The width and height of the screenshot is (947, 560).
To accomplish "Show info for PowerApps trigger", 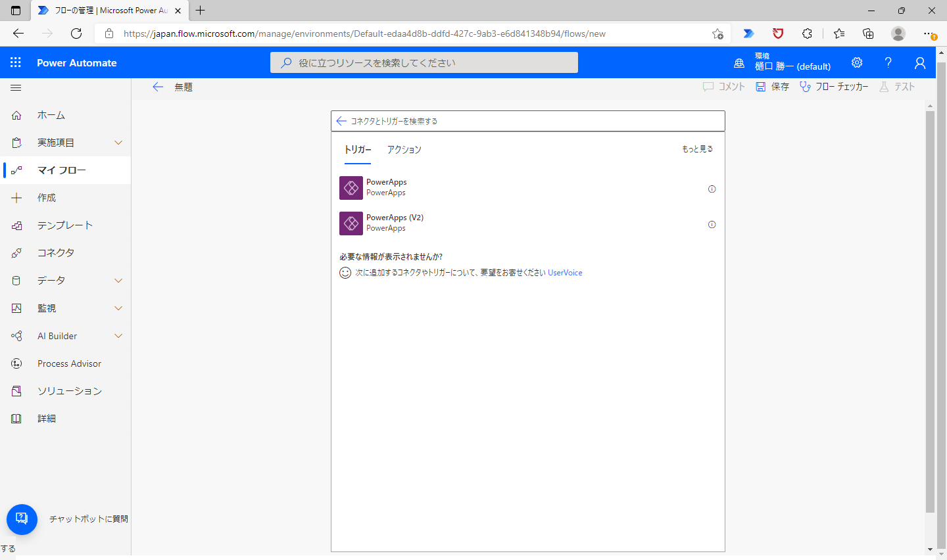I will coord(712,189).
